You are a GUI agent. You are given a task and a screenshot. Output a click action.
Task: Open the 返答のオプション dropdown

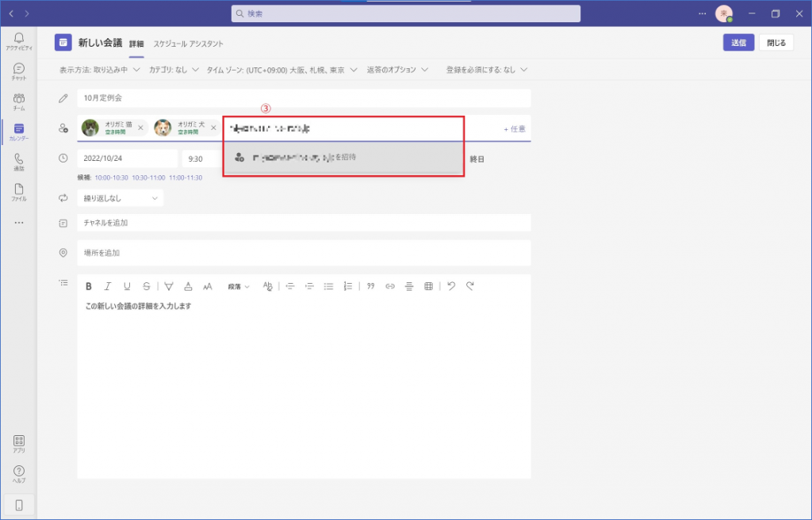point(396,70)
